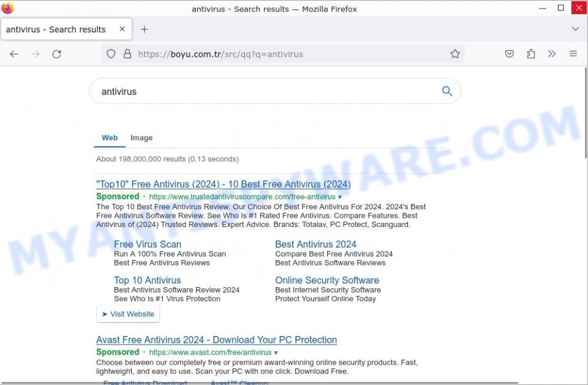This screenshot has width=588, height=385.
Task: Go back to the previous page
Action: click(14, 54)
